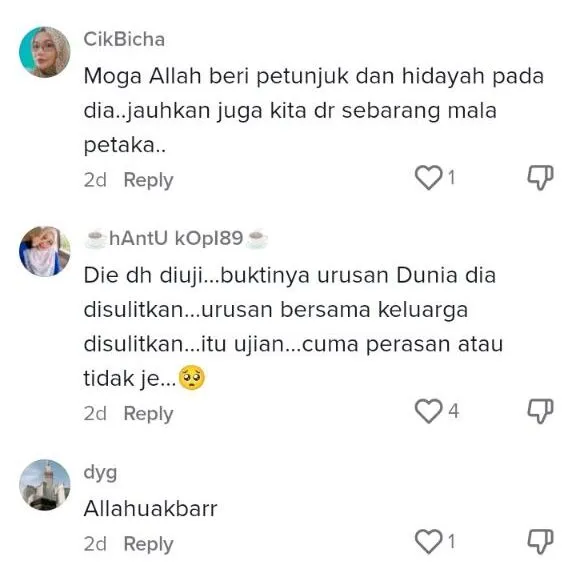View hAntU kOpI89's avatar
The image size is (576, 569).
pos(45,251)
